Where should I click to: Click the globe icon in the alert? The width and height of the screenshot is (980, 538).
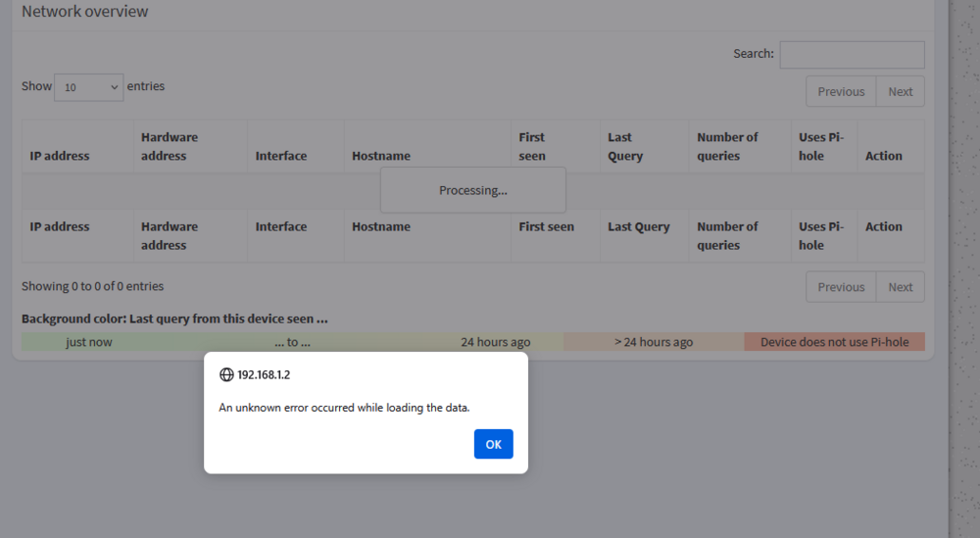coord(226,374)
